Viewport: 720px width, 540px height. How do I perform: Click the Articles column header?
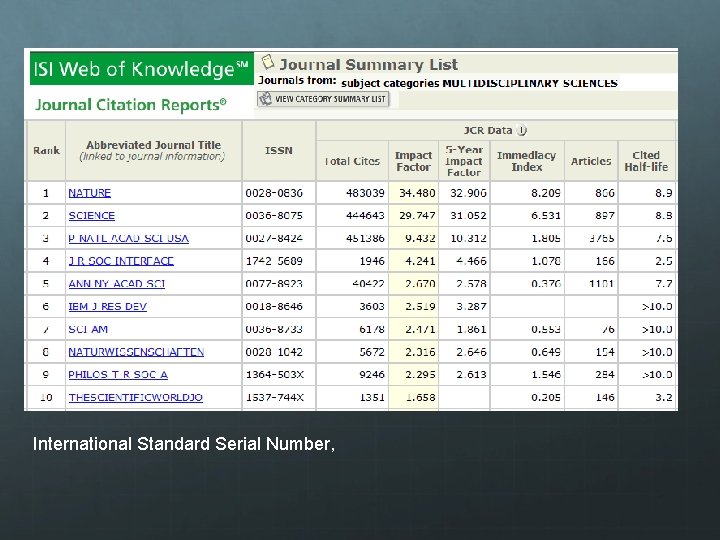pyautogui.click(x=591, y=161)
